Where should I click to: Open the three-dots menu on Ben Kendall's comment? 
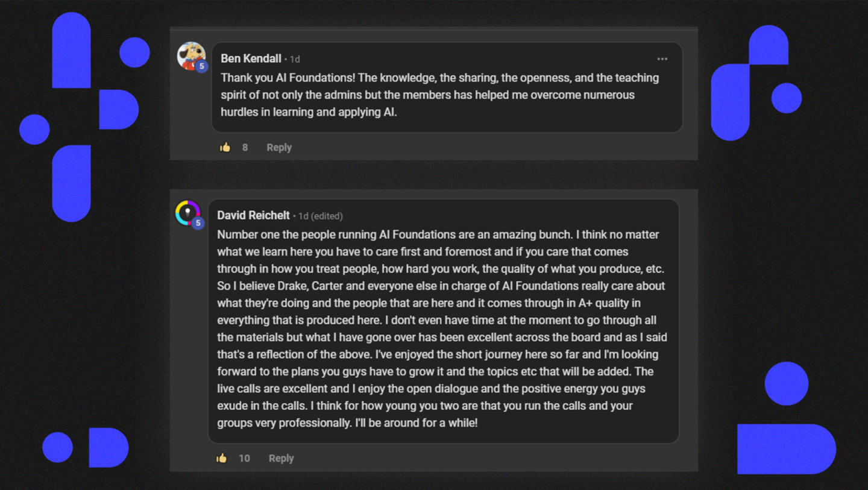662,59
